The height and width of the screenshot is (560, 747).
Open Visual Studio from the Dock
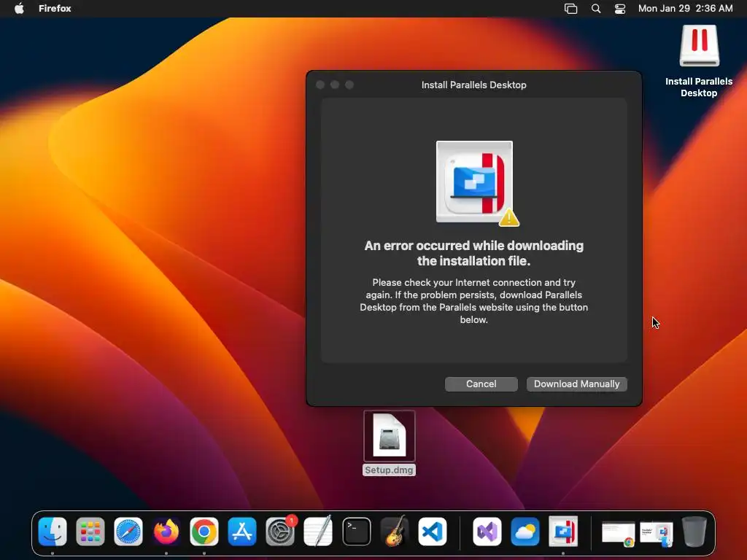pos(487,532)
